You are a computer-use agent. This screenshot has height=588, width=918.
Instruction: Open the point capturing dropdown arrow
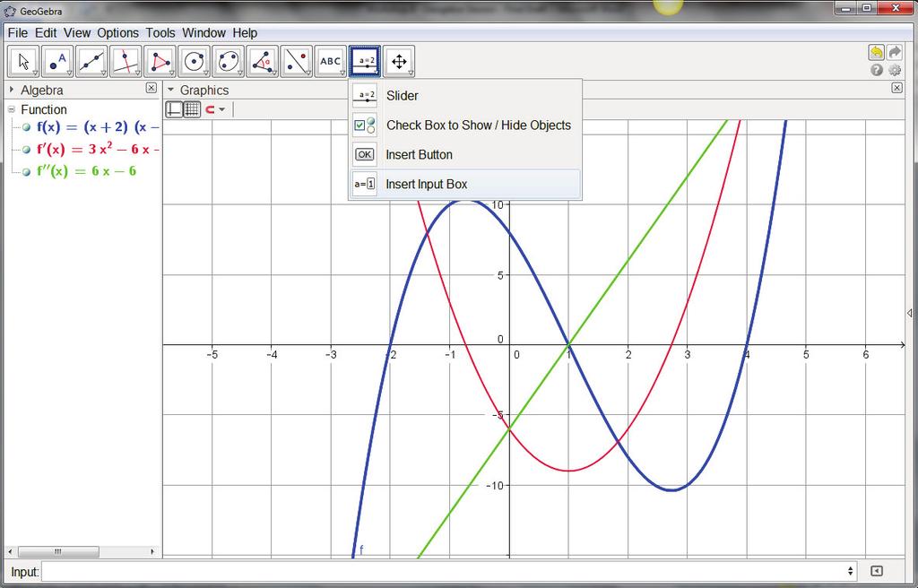coord(222,109)
